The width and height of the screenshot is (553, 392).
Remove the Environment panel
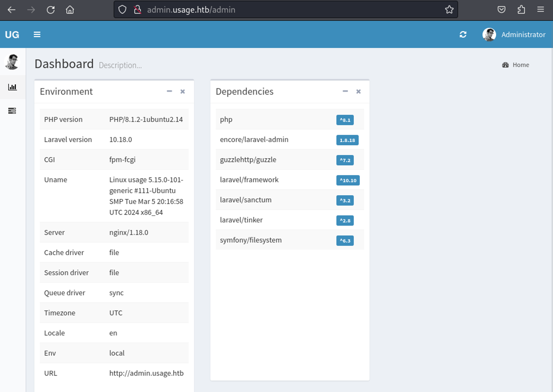(x=182, y=92)
